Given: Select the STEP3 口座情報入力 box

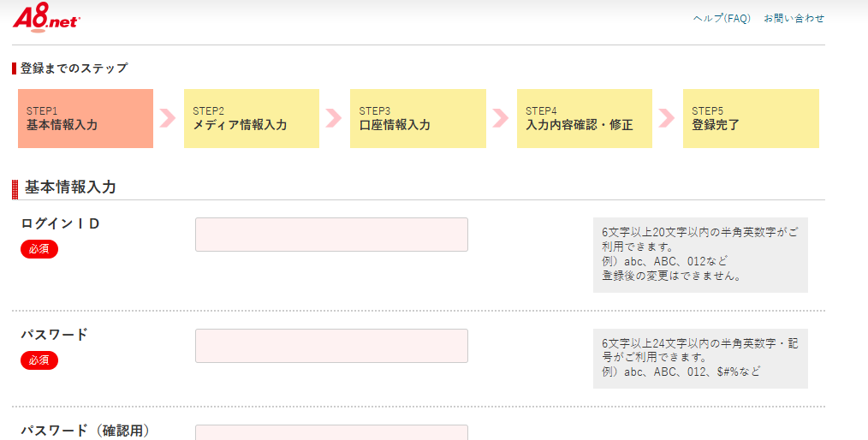Looking at the screenshot, I should tap(418, 118).
